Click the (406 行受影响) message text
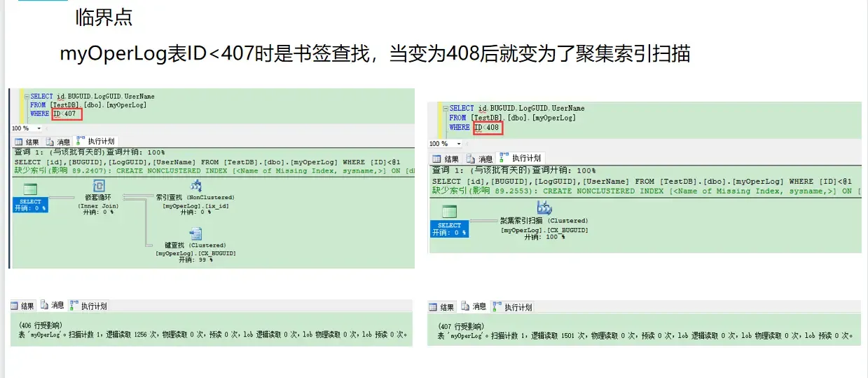This screenshot has width=868, height=378. point(41,325)
